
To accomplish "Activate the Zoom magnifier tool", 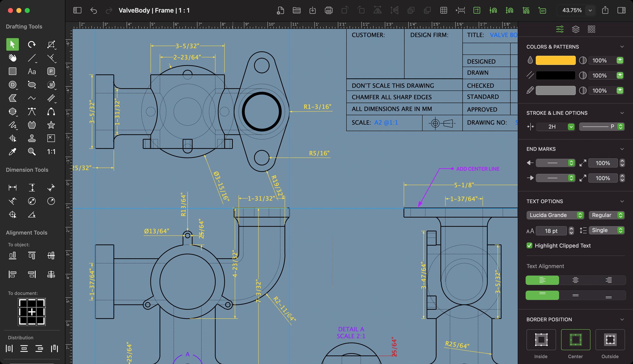I will tap(32, 152).
